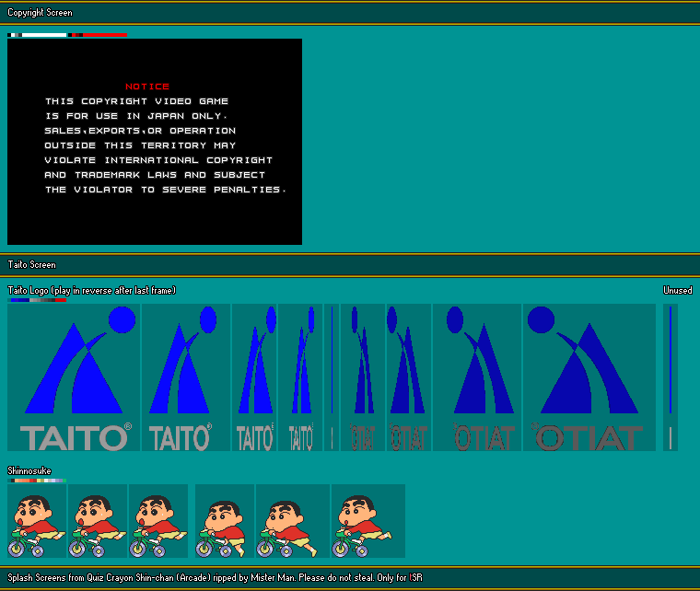Select the second Taito logo frame, slightly narrowed
Screen dimensions: 700x591
tap(186, 377)
